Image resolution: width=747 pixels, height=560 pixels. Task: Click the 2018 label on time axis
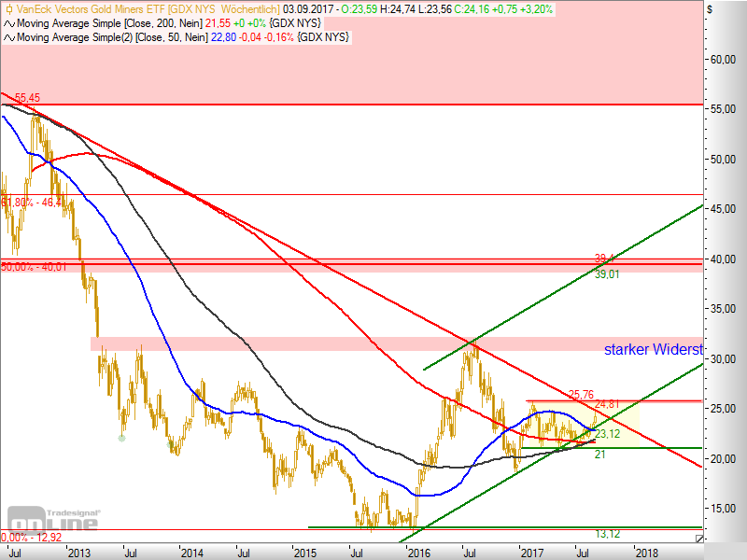point(646,553)
